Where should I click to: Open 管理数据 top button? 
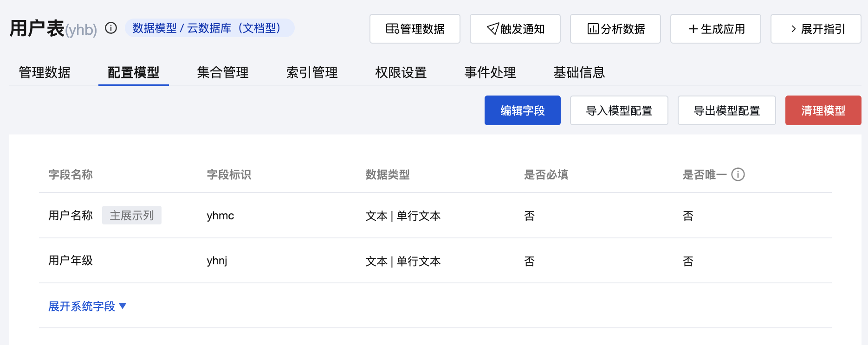point(415,29)
